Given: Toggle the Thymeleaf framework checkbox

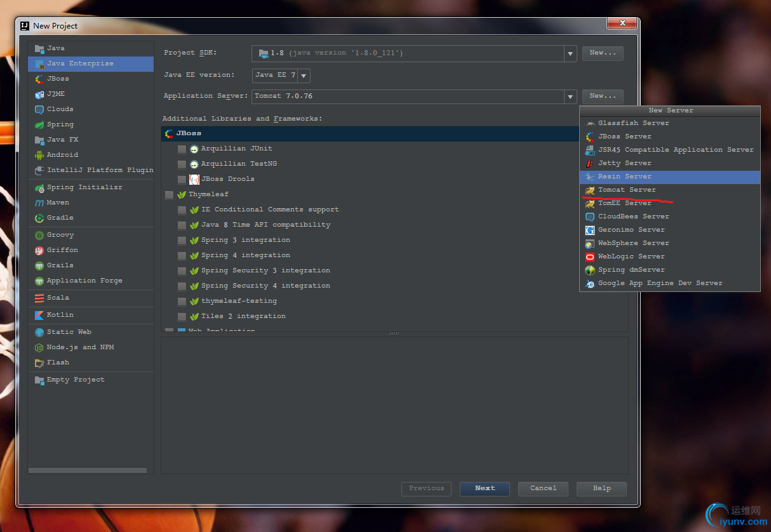Looking at the screenshot, I should (169, 195).
